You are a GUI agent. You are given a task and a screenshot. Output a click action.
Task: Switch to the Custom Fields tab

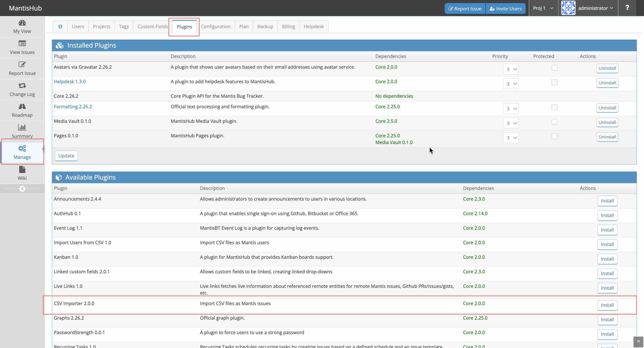[x=153, y=26]
